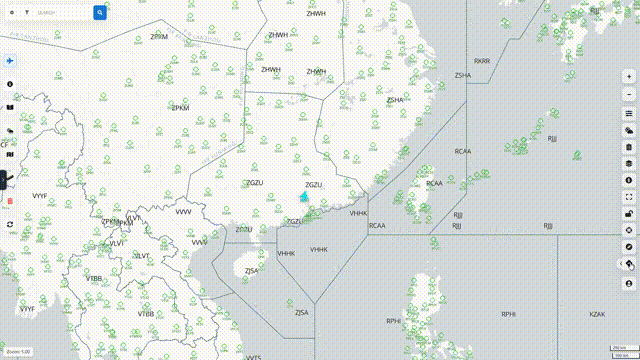The width and height of the screenshot is (640, 360).
Task: Focus the Search input field
Action: (x=63, y=13)
